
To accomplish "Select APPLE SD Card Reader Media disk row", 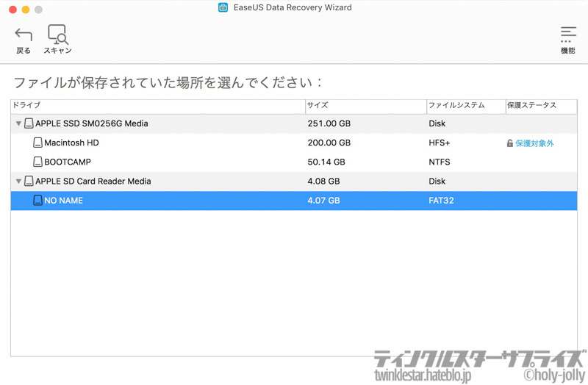I will [294, 181].
